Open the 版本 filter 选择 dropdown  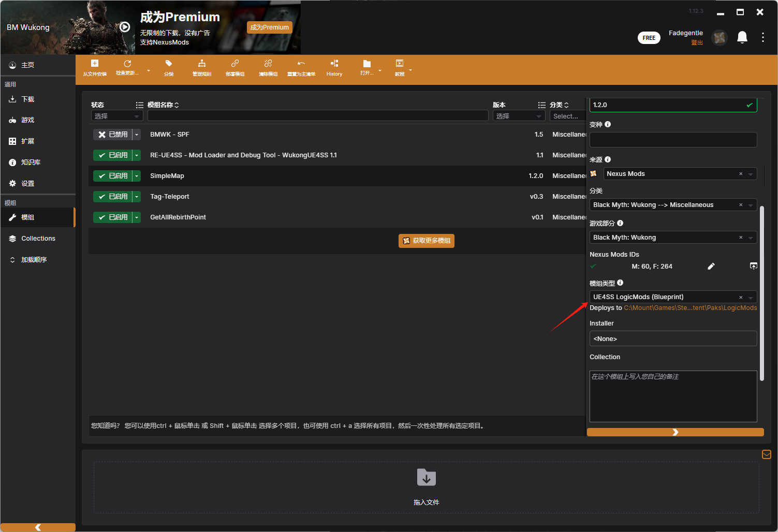pyautogui.click(x=519, y=116)
